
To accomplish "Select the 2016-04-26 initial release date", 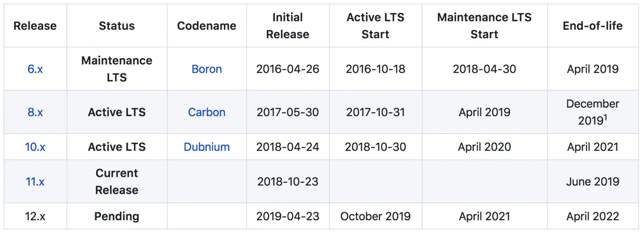I will 287,69.
